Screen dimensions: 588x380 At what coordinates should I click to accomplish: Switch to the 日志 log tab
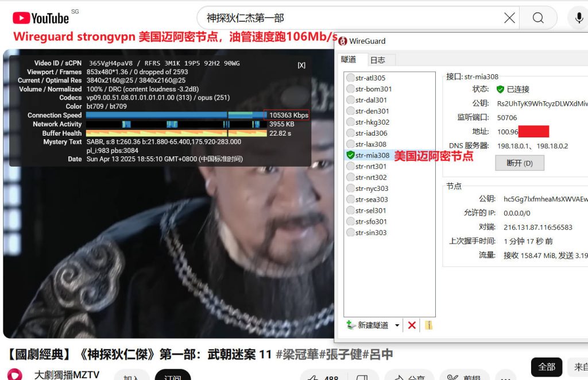(x=377, y=60)
